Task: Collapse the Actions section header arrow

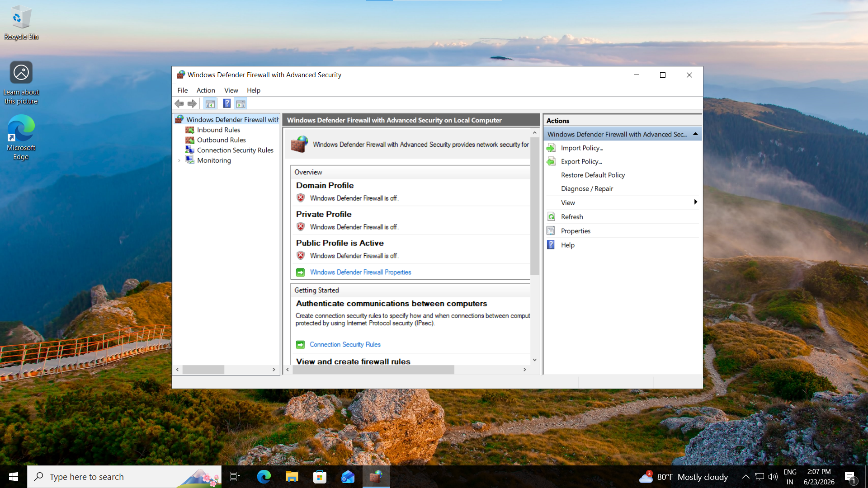Action: pos(695,134)
